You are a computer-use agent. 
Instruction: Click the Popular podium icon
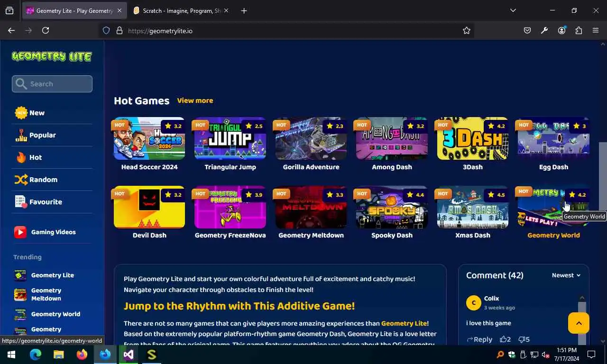click(21, 135)
